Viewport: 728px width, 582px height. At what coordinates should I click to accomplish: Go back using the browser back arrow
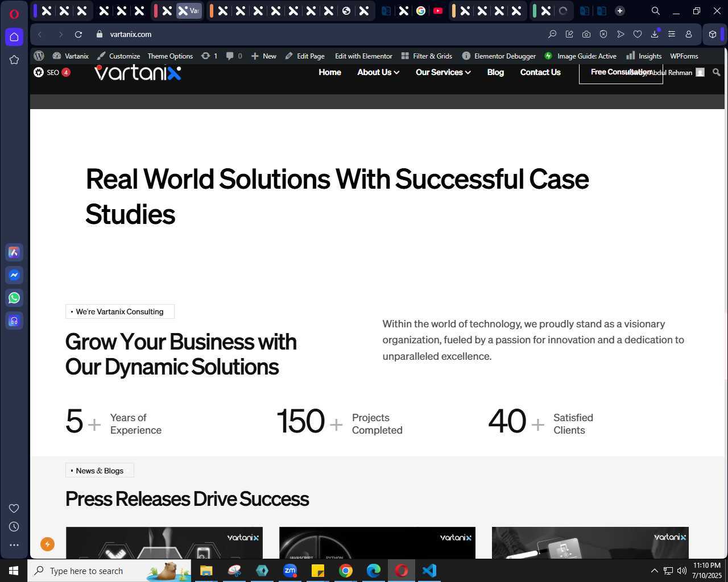[x=40, y=35]
